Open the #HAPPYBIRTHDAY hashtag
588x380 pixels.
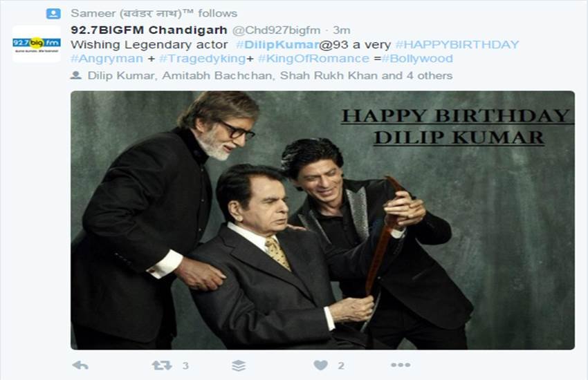pyautogui.click(x=457, y=44)
